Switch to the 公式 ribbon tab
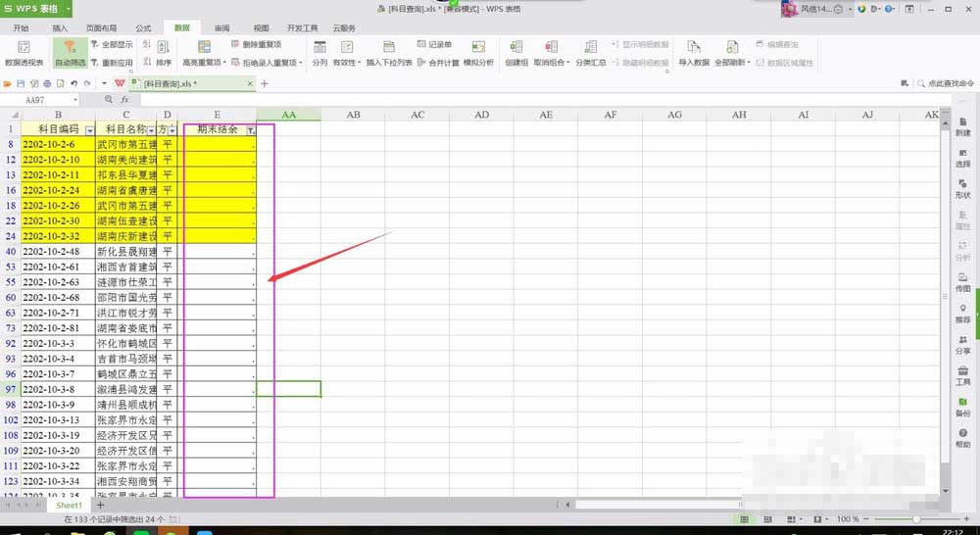980x535 pixels. coord(143,28)
